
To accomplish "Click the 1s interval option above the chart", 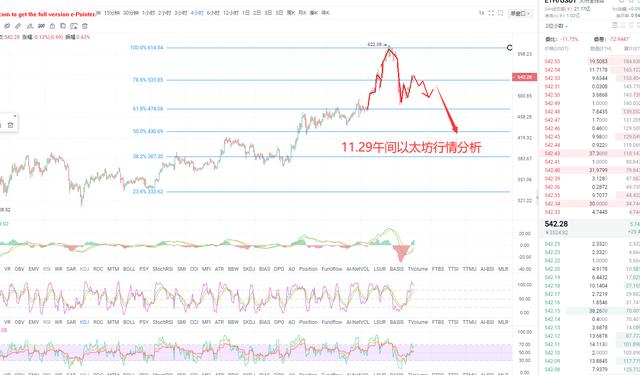I will [481, 13].
